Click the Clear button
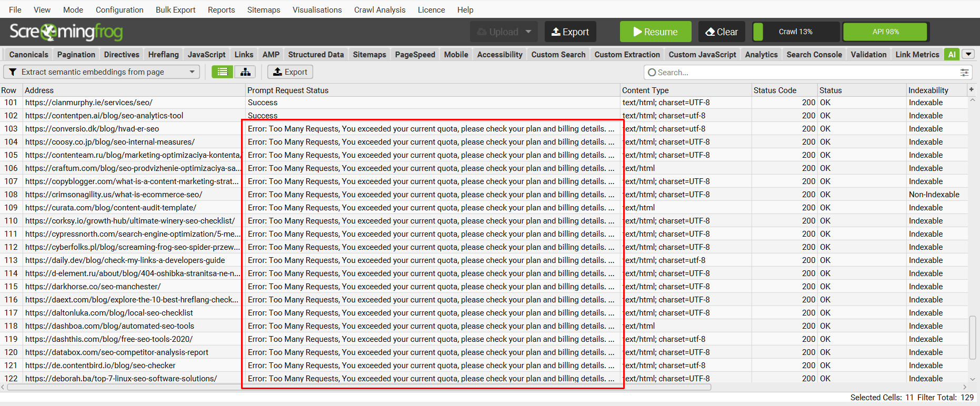The height and width of the screenshot is (406, 980). 722,32
